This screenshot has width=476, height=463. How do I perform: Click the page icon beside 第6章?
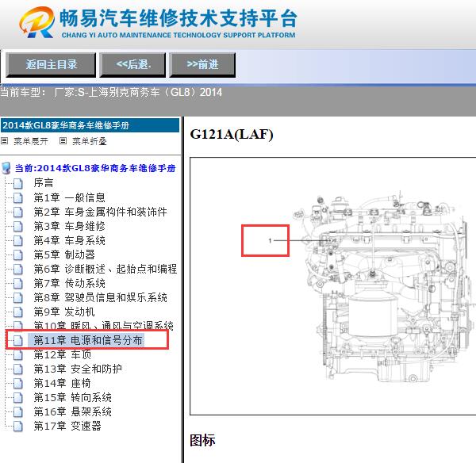(18, 269)
